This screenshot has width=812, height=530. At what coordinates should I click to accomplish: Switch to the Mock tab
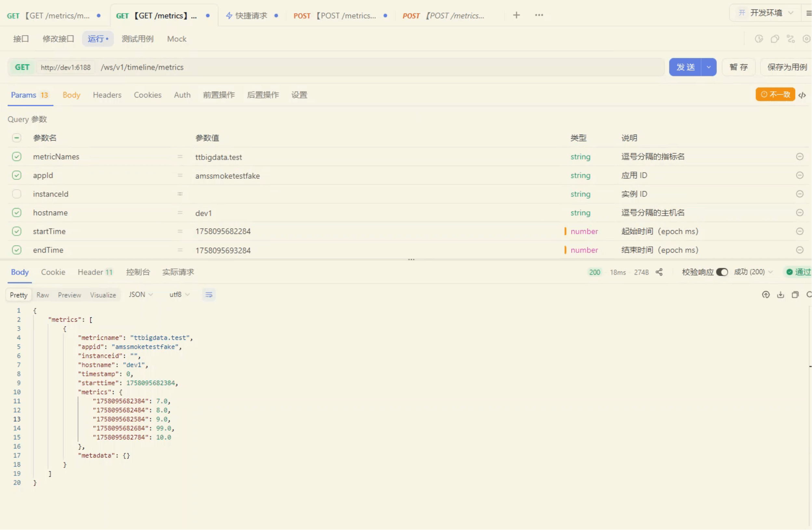pos(177,39)
